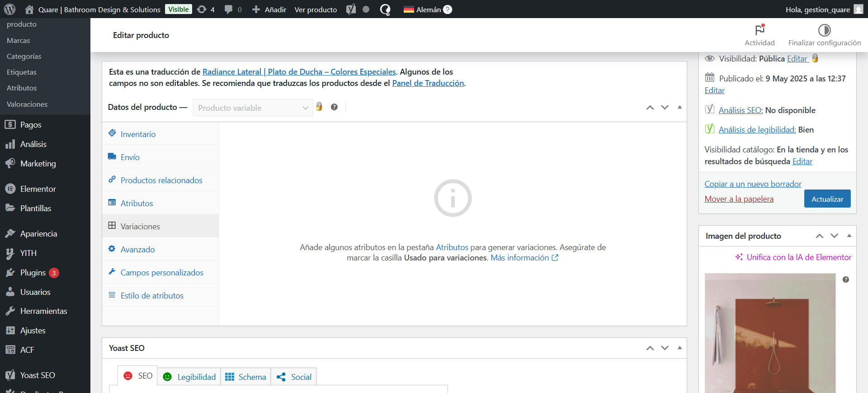The image size is (868, 393).
Task: Open the Producto variable dropdown
Action: (253, 108)
